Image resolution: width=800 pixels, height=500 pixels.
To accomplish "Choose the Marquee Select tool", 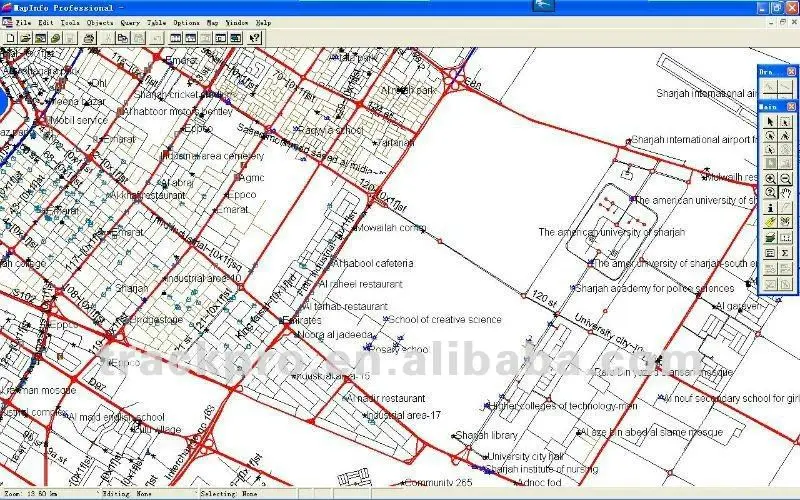I will click(785, 121).
